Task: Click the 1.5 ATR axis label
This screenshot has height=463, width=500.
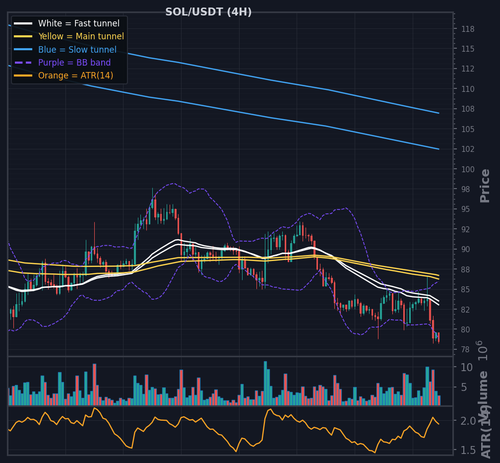Action: (x=468, y=450)
